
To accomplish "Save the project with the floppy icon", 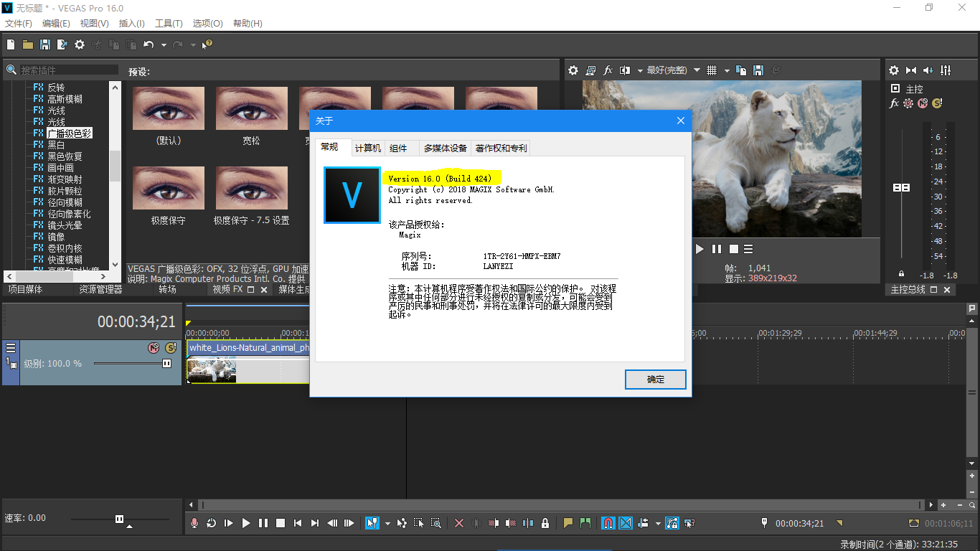I will coord(45,44).
